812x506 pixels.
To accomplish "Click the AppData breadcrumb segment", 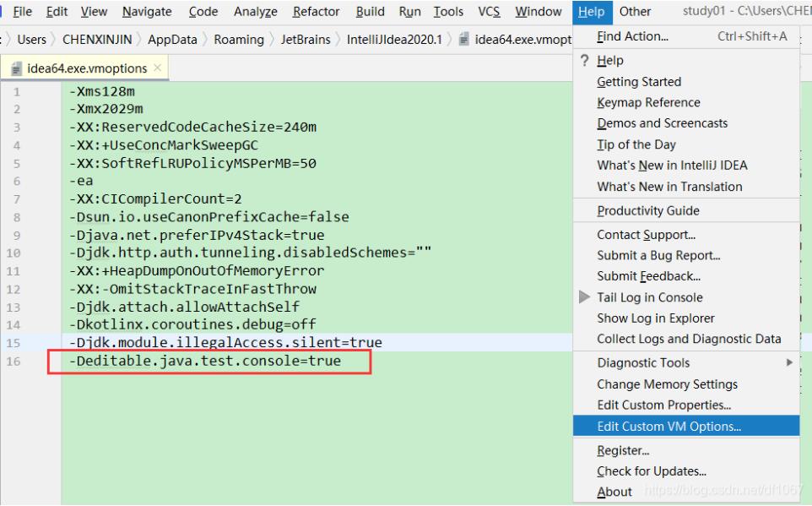I will pyautogui.click(x=172, y=40).
